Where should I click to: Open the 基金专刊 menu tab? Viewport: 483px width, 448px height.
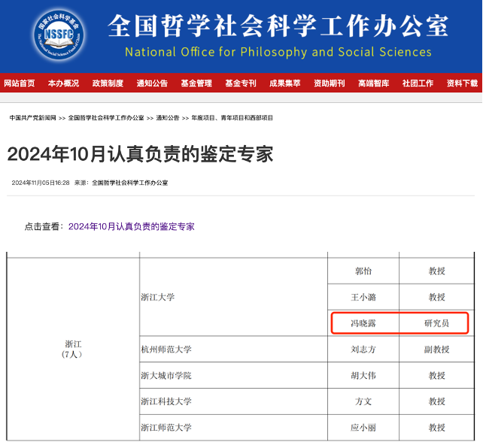coord(241,83)
